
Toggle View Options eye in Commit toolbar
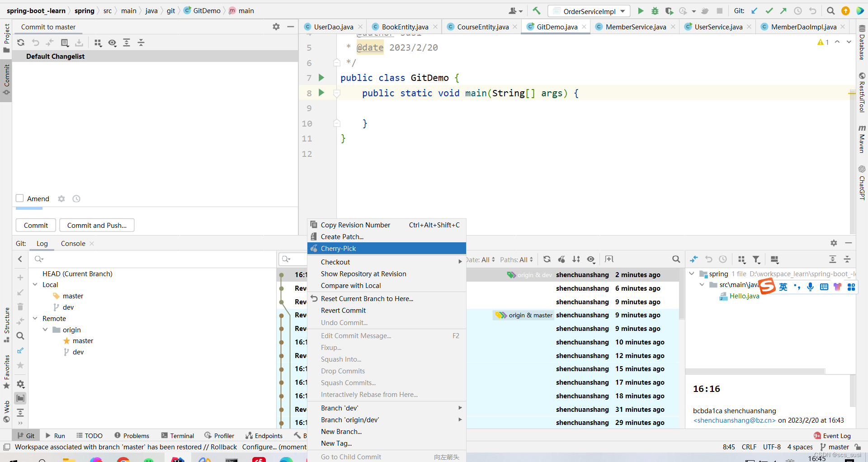pyautogui.click(x=112, y=42)
